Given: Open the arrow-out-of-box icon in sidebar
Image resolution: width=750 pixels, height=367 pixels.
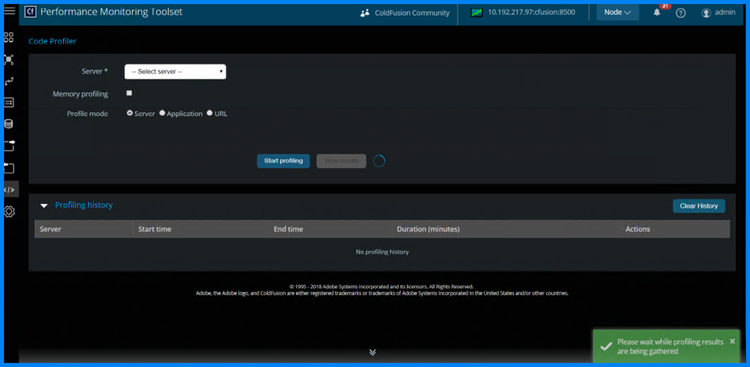Looking at the screenshot, I should coord(9,145).
